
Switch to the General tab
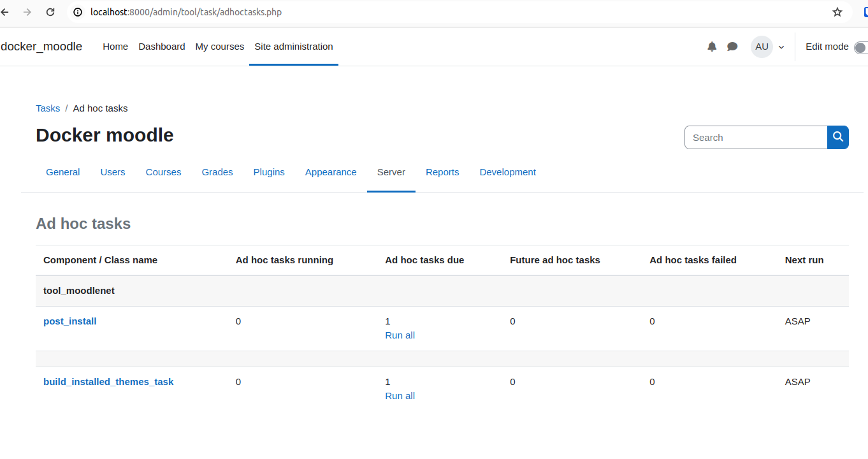[63, 172]
